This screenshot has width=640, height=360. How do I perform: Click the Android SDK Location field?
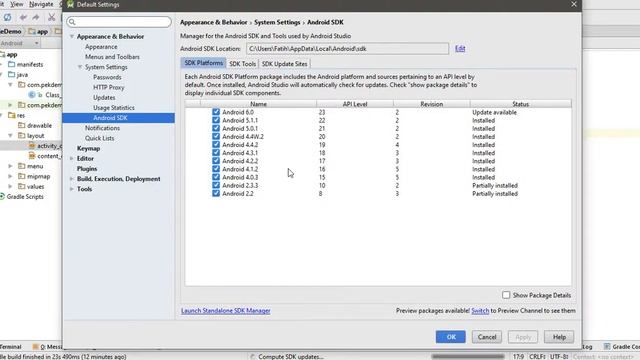[x=347, y=49]
